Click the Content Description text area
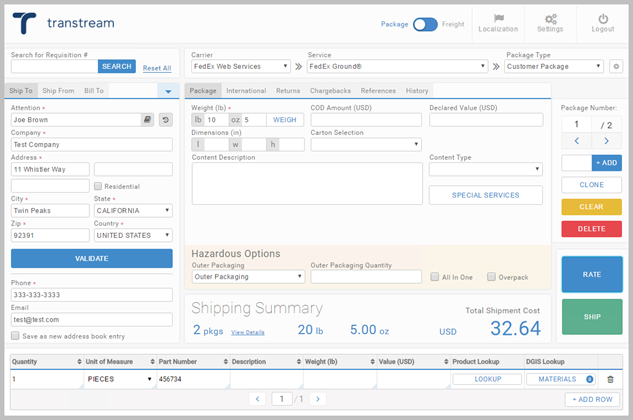 pyautogui.click(x=307, y=183)
